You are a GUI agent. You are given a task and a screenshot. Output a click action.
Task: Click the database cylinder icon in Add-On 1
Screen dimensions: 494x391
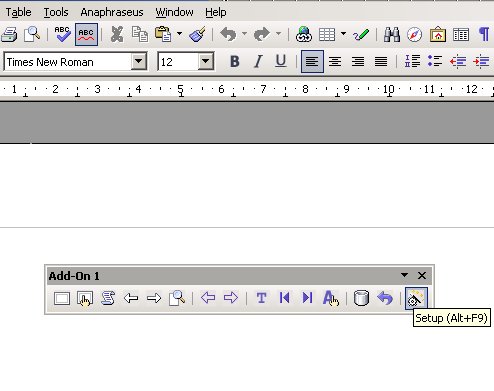(x=361, y=298)
